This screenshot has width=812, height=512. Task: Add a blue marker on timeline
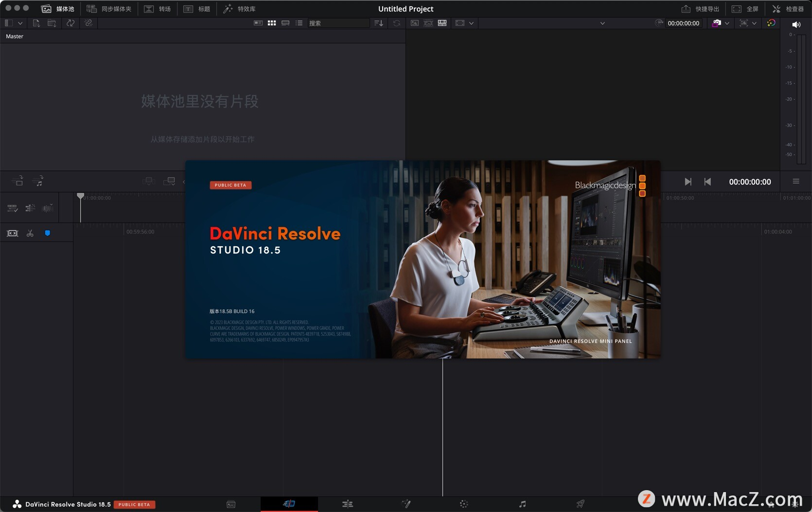click(x=48, y=233)
